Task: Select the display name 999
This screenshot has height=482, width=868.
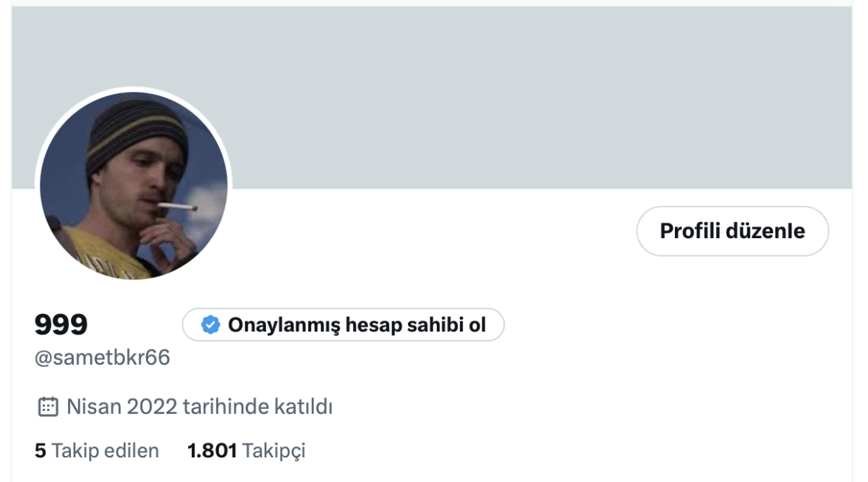Action: [x=61, y=325]
